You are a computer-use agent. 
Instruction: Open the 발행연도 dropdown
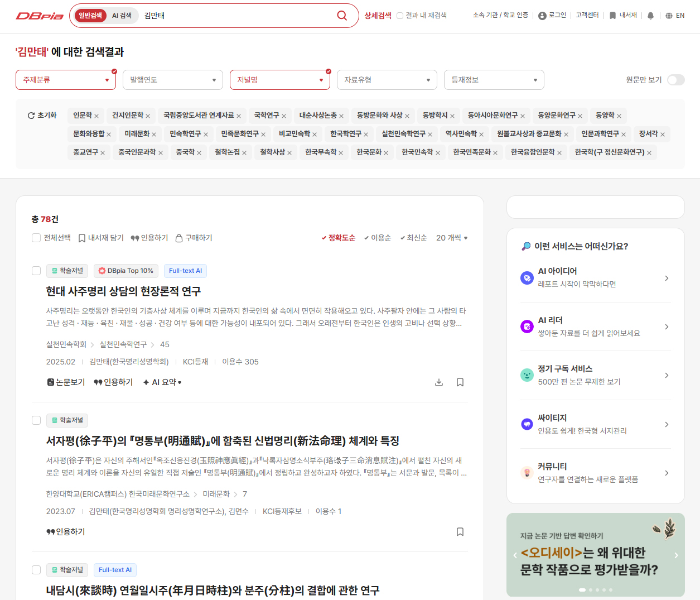pos(173,80)
